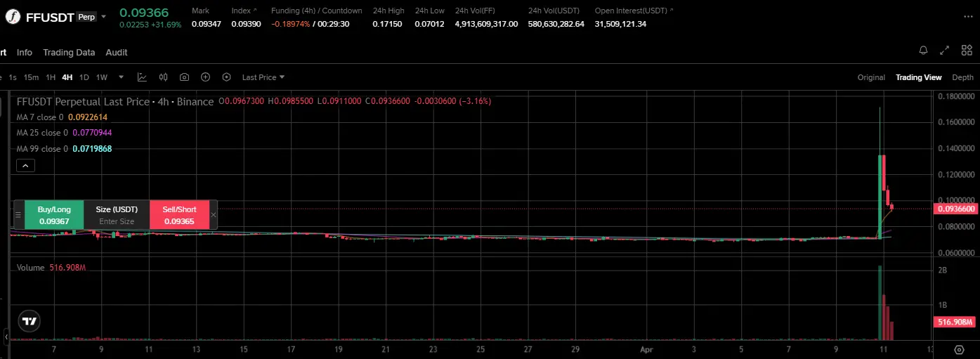Switch to Original chart view
Screen dimensions: 980x359
click(x=871, y=77)
